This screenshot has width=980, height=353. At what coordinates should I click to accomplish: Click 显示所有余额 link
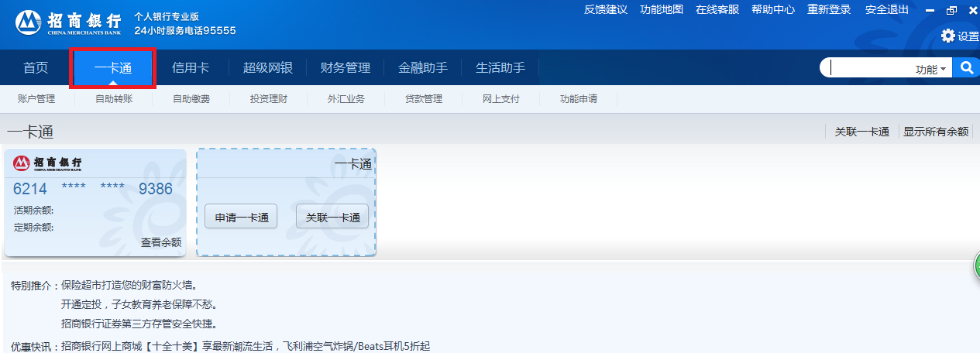pos(936,132)
